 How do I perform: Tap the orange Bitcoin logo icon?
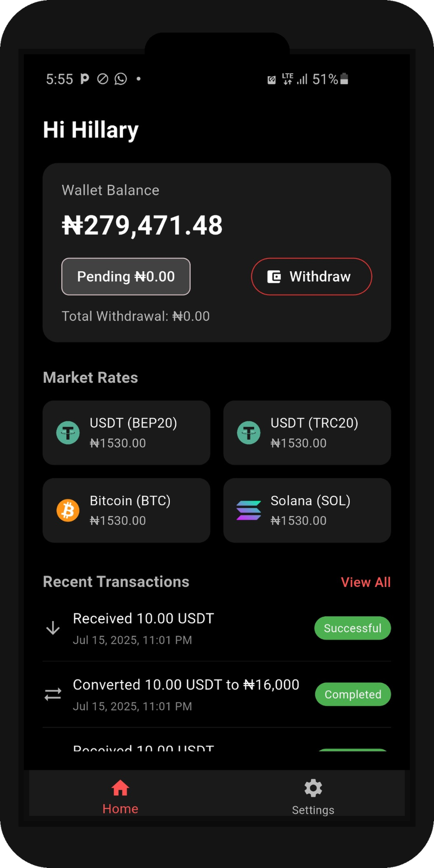68,510
